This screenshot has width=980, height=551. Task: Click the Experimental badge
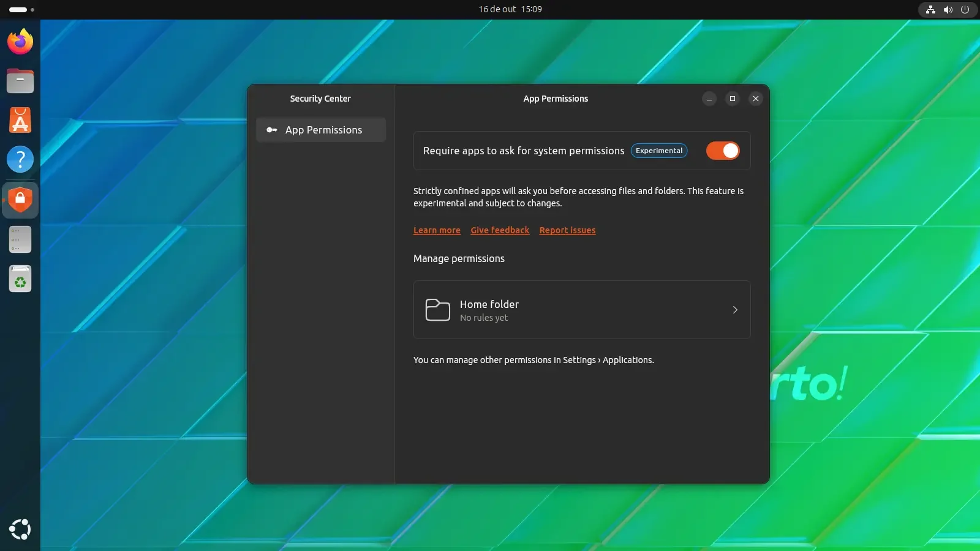pos(659,151)
